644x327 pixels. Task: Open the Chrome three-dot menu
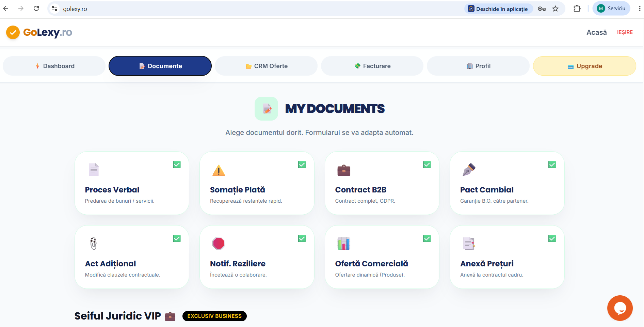(x=640, y=9)
